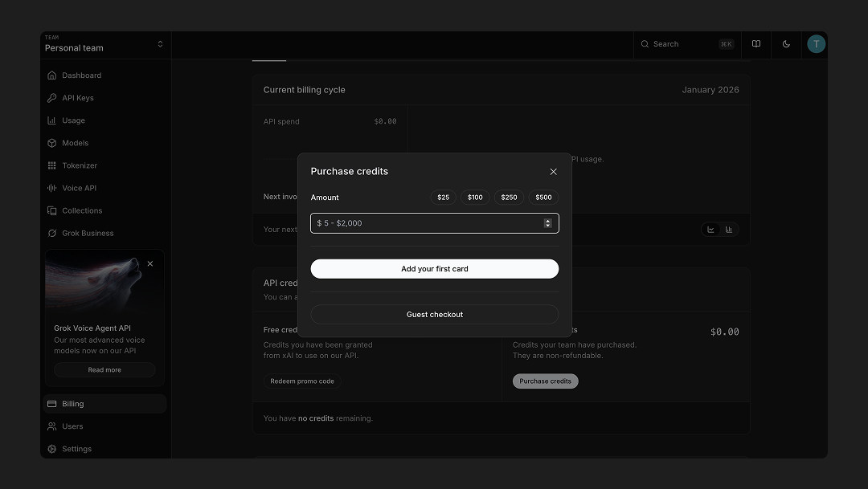868x489 pixels.
Task: Click the Usage bar chart icon
Action: [x=52, y=120]
